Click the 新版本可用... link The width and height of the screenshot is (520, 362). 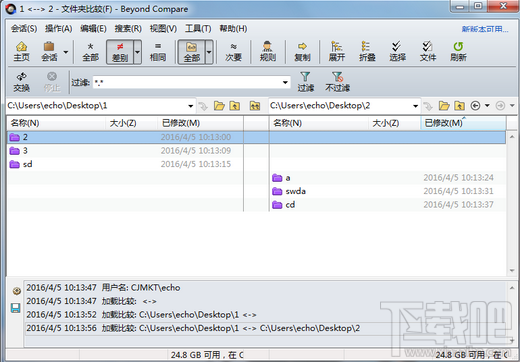tap(485, 29)
